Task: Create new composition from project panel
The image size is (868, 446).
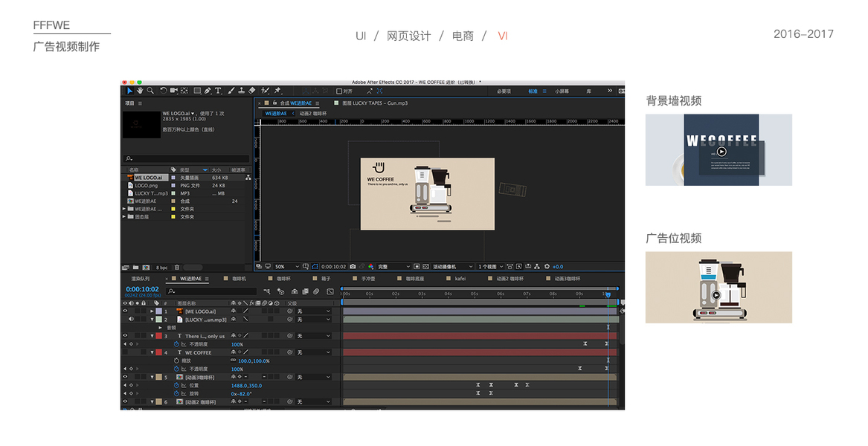Action: [x=146, y=268]
